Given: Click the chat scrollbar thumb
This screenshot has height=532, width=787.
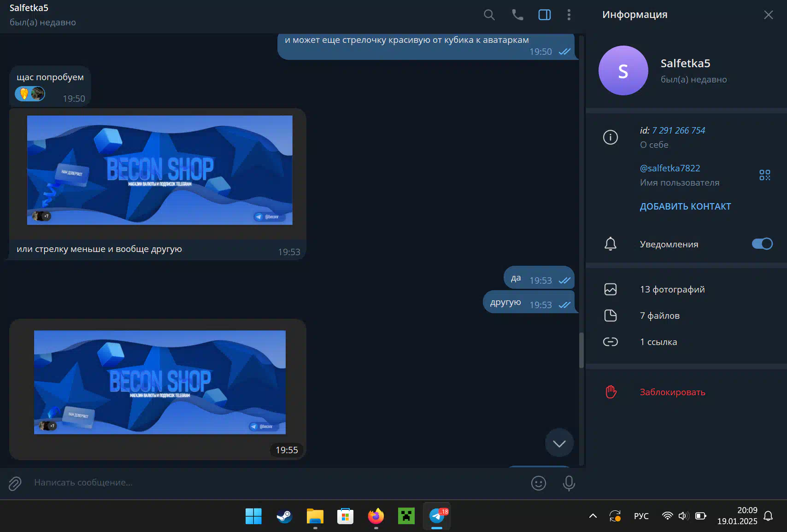Looking at the screenshot, I should pos(581,350).
